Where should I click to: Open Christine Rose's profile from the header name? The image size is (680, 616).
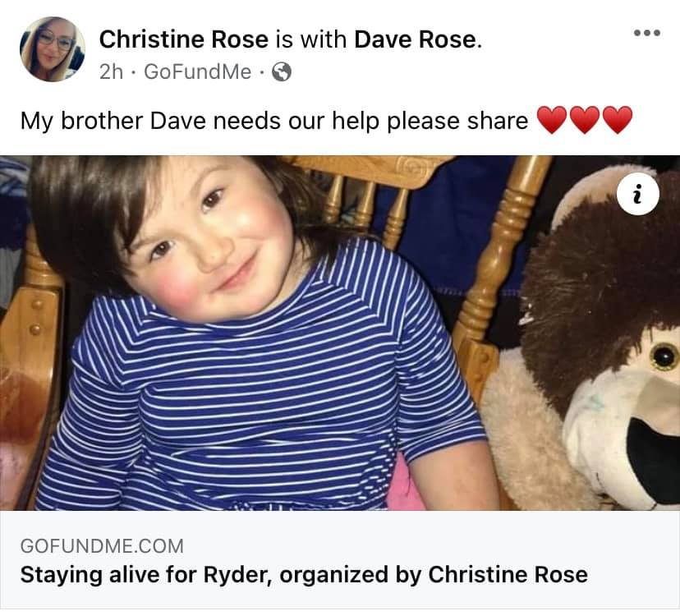(x=184, y=39)
